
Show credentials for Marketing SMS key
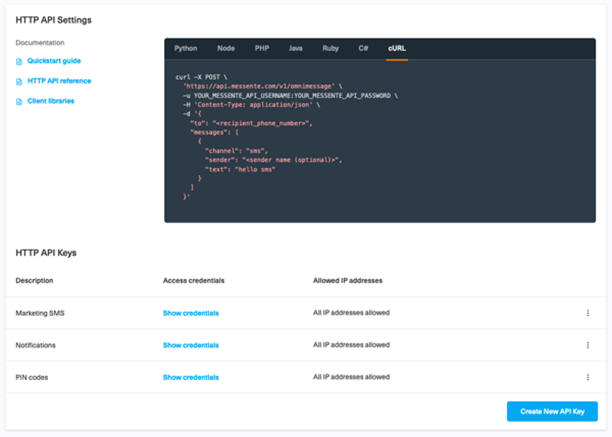tap(191, 313)
